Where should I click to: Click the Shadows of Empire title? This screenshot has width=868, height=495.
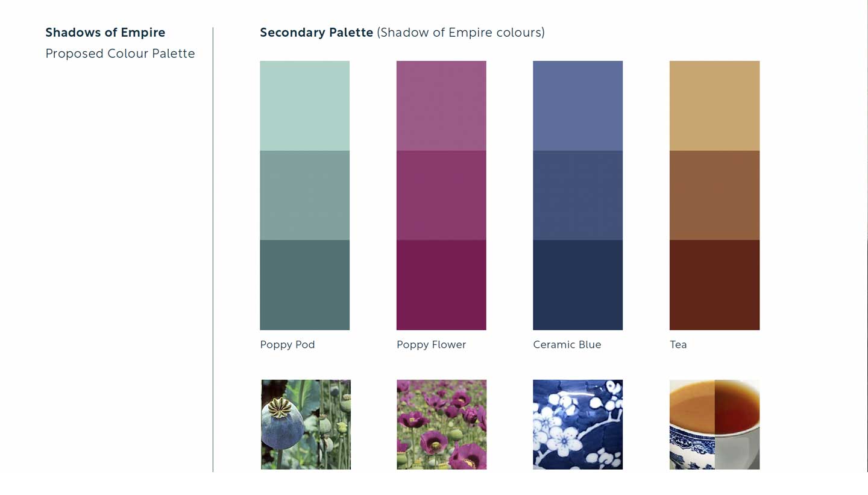pos(105,33)
